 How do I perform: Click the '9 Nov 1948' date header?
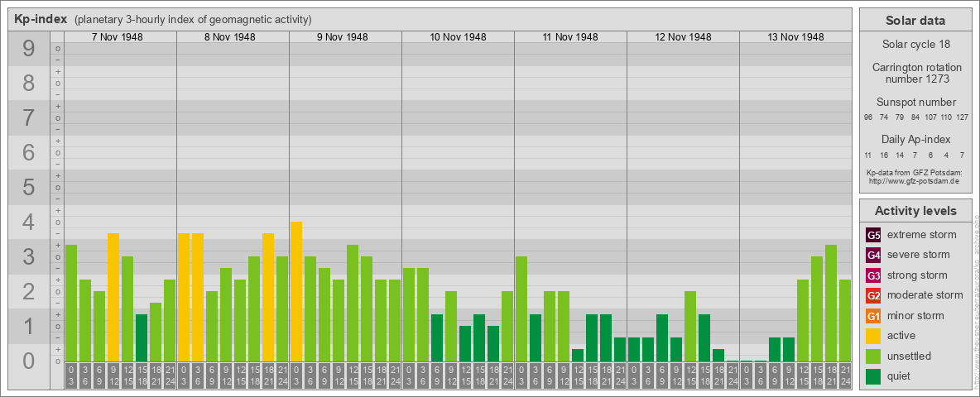coord(342,37)
